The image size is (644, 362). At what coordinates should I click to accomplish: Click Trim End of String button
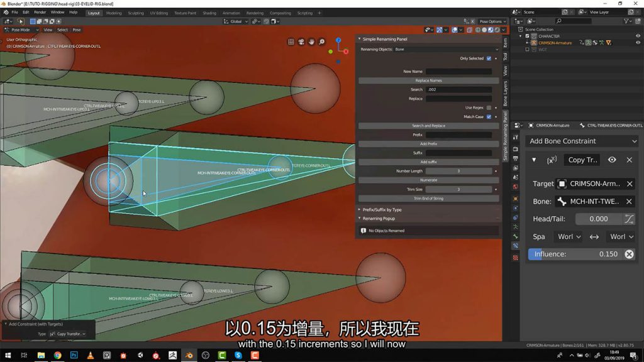428,198
